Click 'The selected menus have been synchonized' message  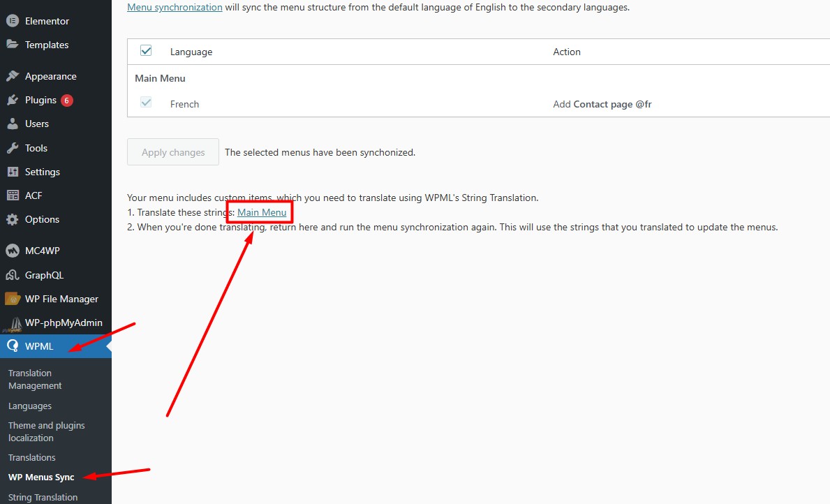(320, 152)
